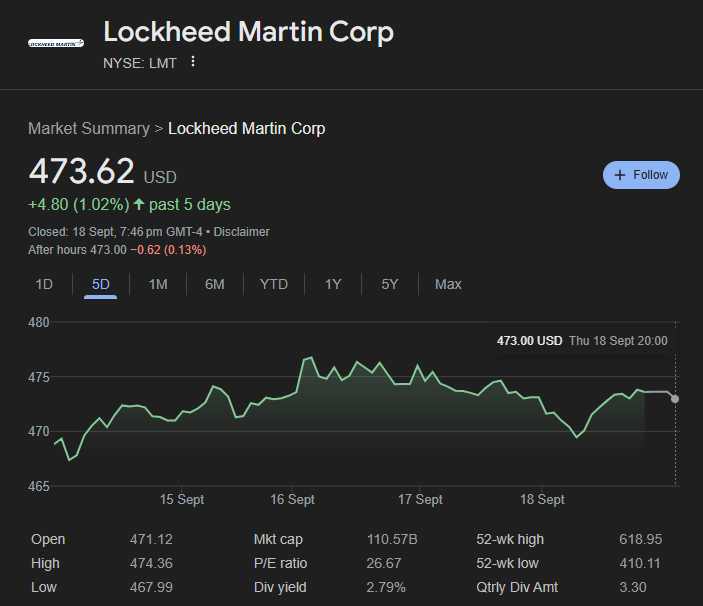703x606 pixels.
Task: Click the 52-wk low value 410.11
Action: 640,563
